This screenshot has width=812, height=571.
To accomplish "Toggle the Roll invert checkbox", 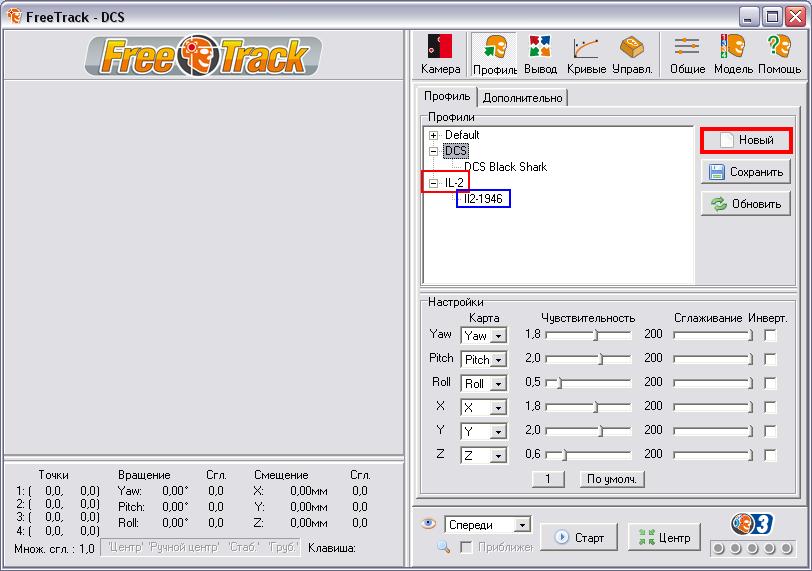I will click(x=771, y=383).
